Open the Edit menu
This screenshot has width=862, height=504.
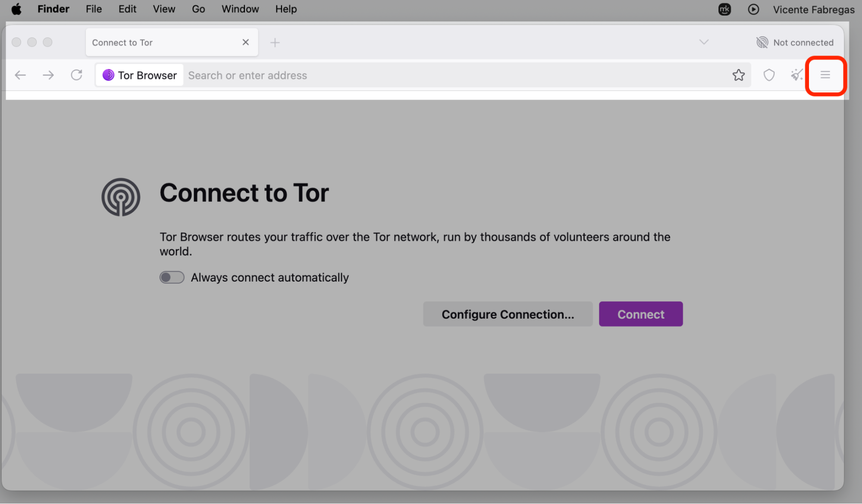coord(127,9)
